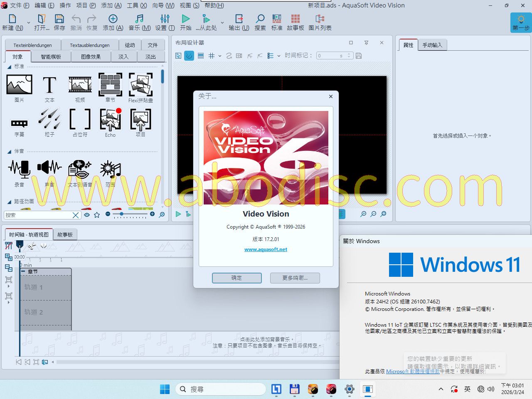Click the 故事板 icon in the main toolbar
Viewport: 532px width, 399px height.
coord(295,22)
